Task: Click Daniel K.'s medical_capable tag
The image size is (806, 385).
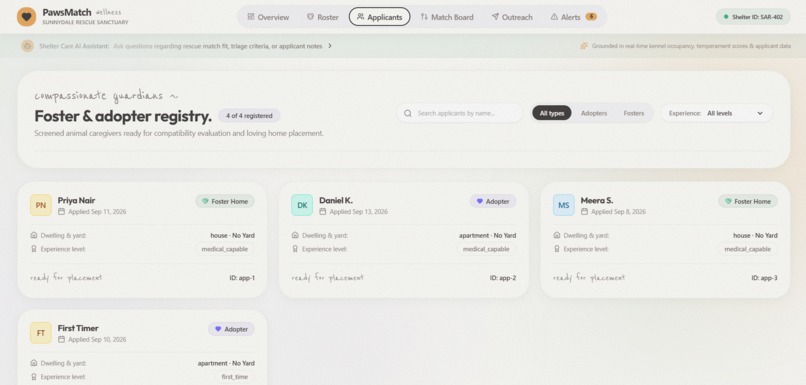Action: [486, 249]
